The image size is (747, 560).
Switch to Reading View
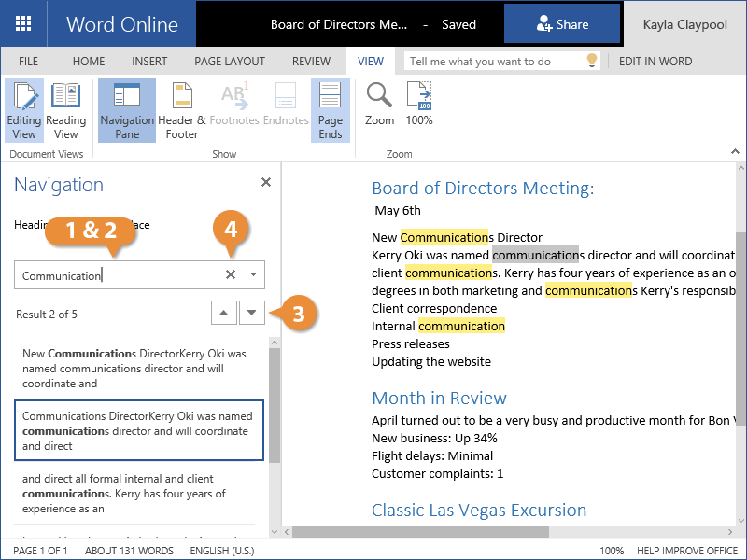pyautogui.click(x=65, y=110)
